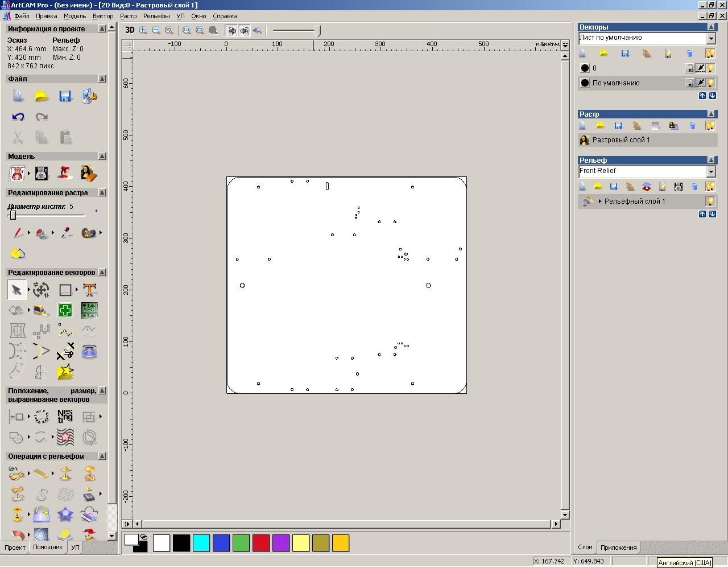Image resolution: width=728 pixels, height=568 pixels.
Task: Switch to the Приложения tab
Action: 618,548
